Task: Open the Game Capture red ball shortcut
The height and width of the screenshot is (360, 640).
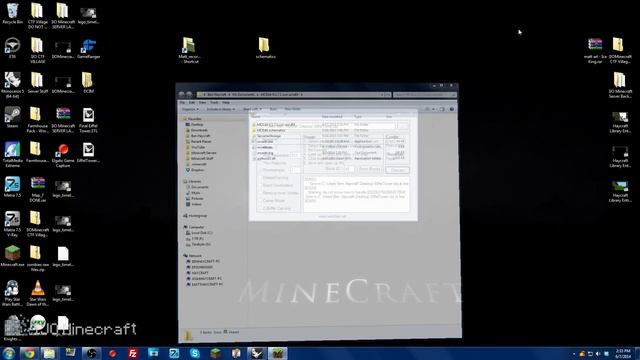Action: [63, 155]
